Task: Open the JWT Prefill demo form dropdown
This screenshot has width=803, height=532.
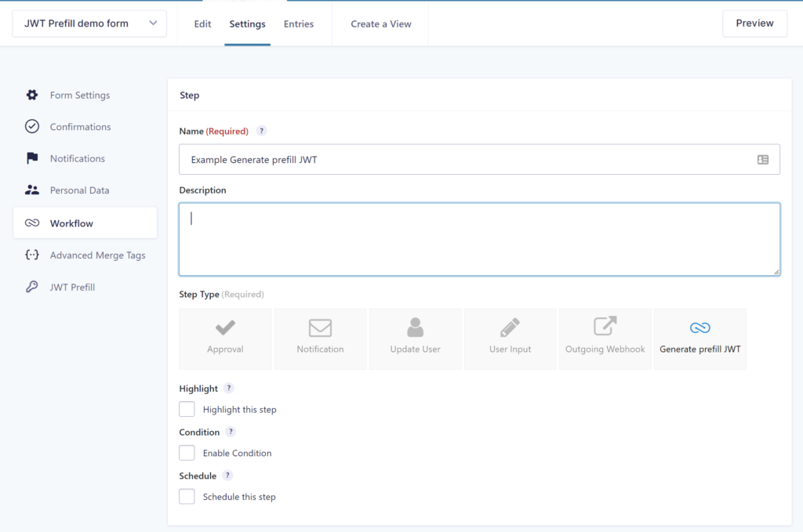Action: pos(89,24)
